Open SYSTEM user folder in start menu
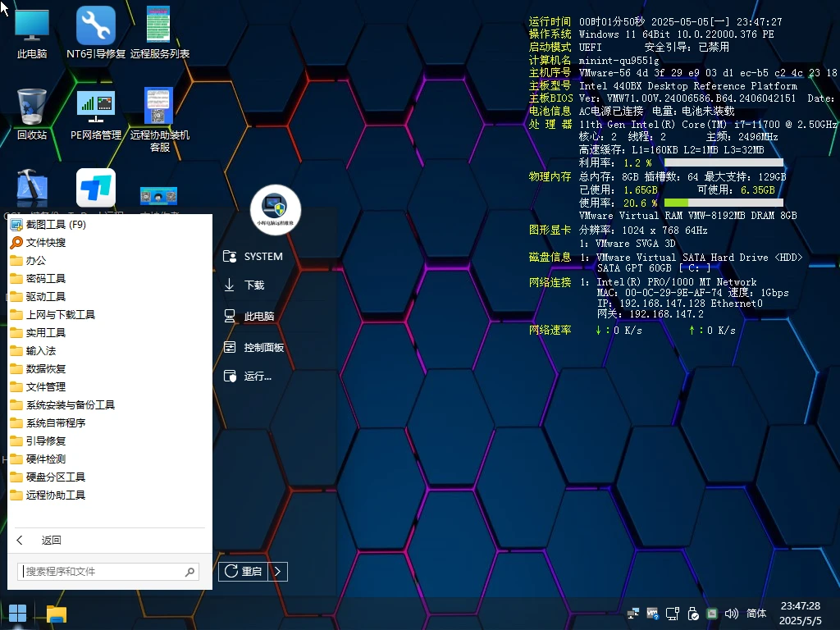Image resolution: width=840 pixels, height=630 pixels. 253,256
